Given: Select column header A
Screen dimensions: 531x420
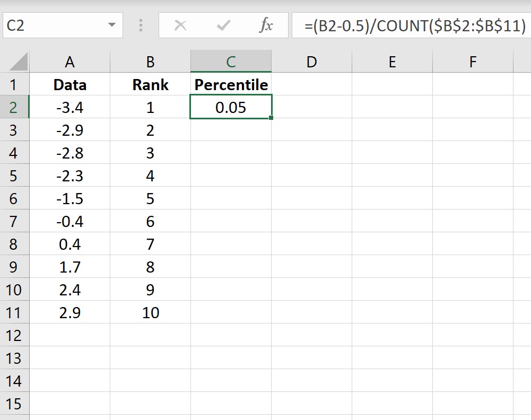Looking at the screenshot, I should pos(69,61).
